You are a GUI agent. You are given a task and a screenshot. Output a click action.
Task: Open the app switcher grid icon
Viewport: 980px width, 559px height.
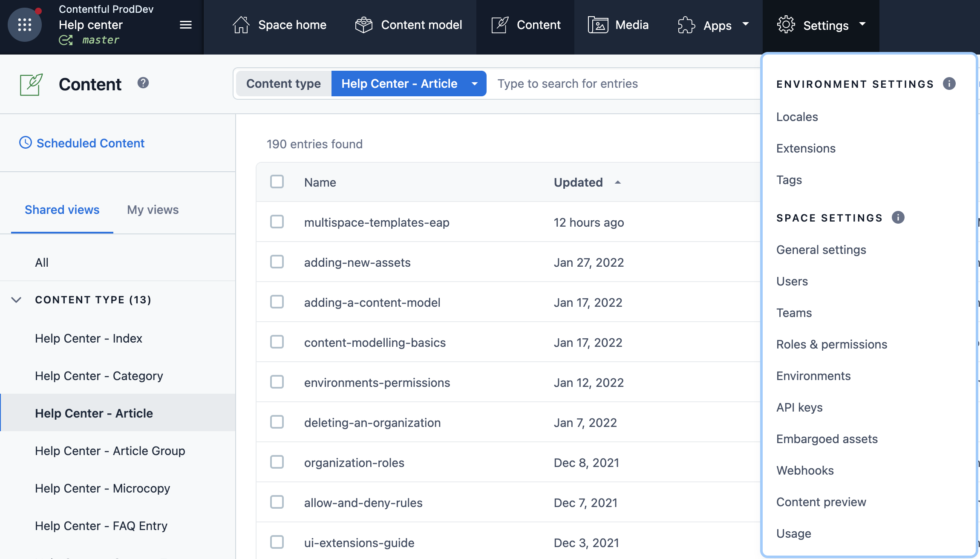pyautogui.click(x=25, y=25)
